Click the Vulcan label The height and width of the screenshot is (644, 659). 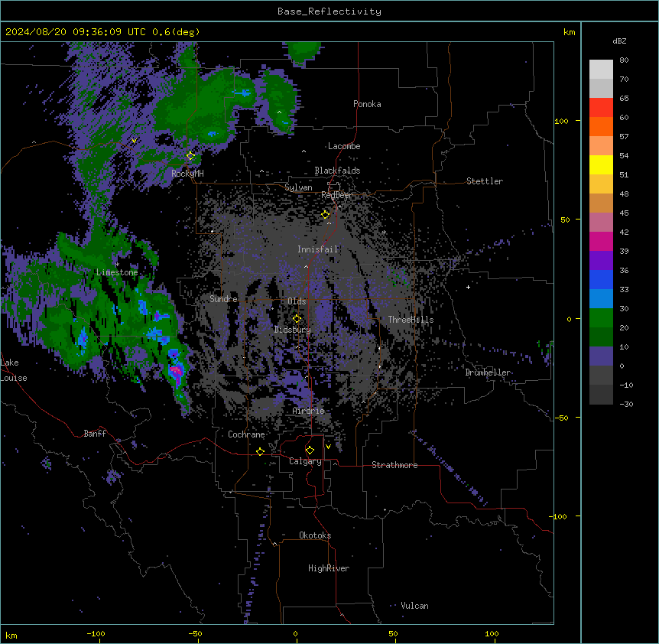click(x=415, y=606)
